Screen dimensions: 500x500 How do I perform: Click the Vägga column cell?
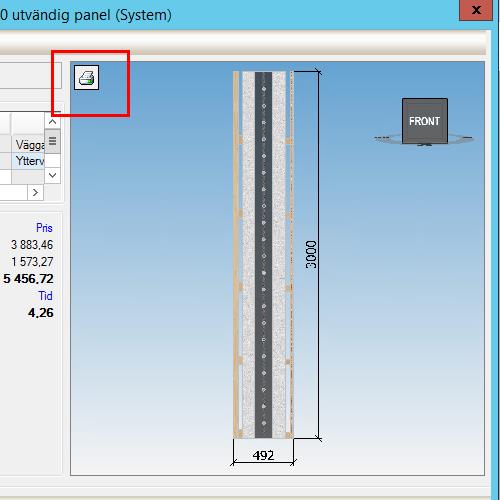tap(28, 144)
